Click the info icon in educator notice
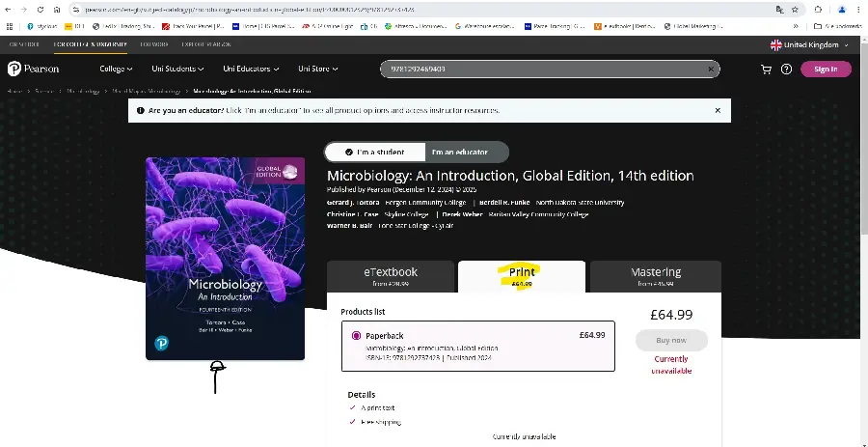 point(141,110)
